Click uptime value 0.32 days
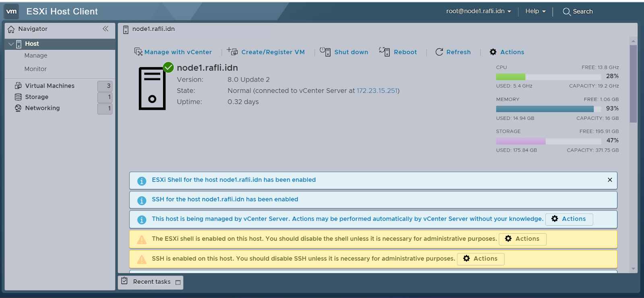The image size is (644, 298). coord(243,102)
